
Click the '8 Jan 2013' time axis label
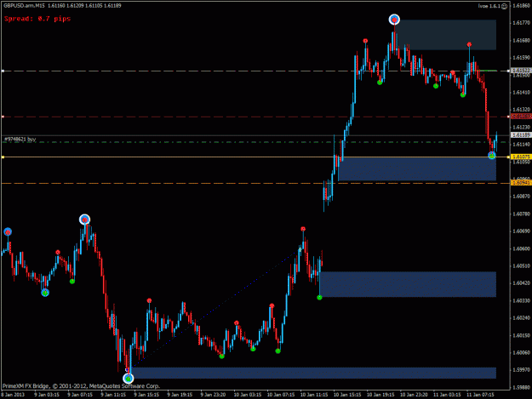(13, 395)
